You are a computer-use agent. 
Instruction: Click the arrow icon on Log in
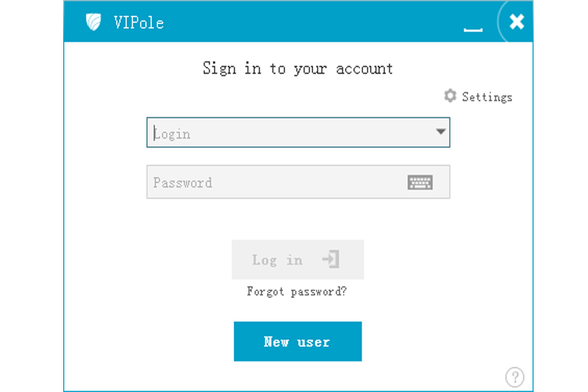tap(331, 259)
